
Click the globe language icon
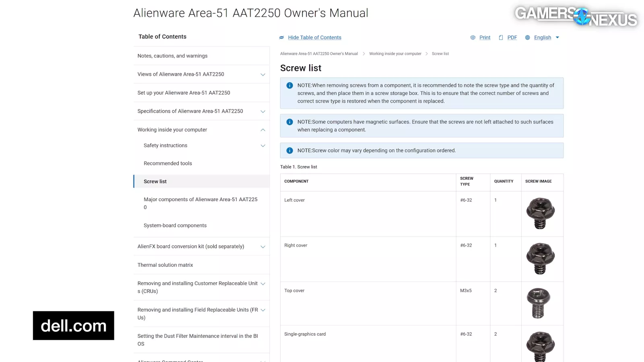527,37
